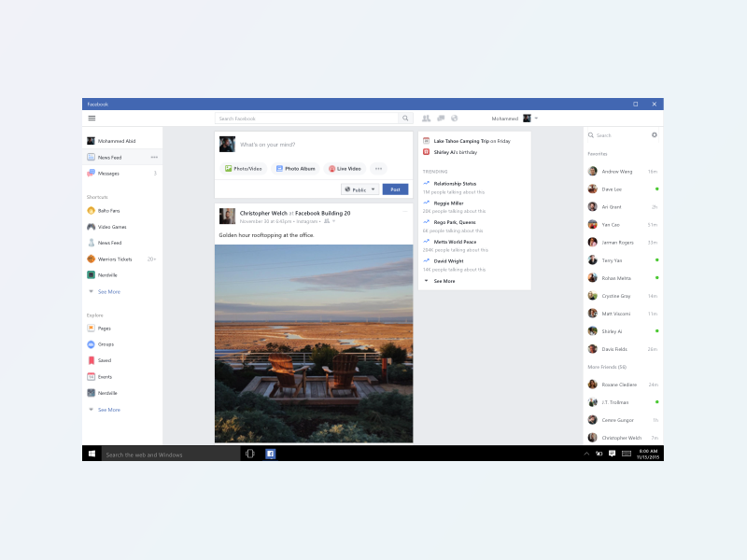This screenshot has width=747, height=560.
Task: Click the Windows Start button
Action: 92,454
